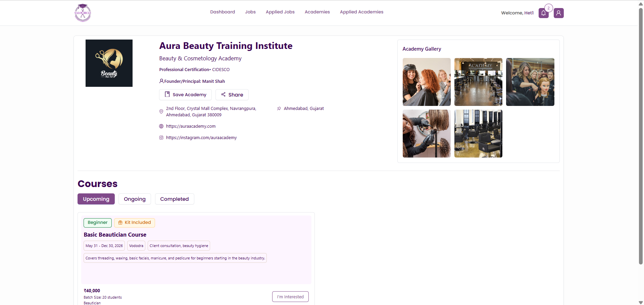644x305 pixels.
Task: Click the scrollbar up arrow
Action: pyautogui.click(x=641, y=3)
